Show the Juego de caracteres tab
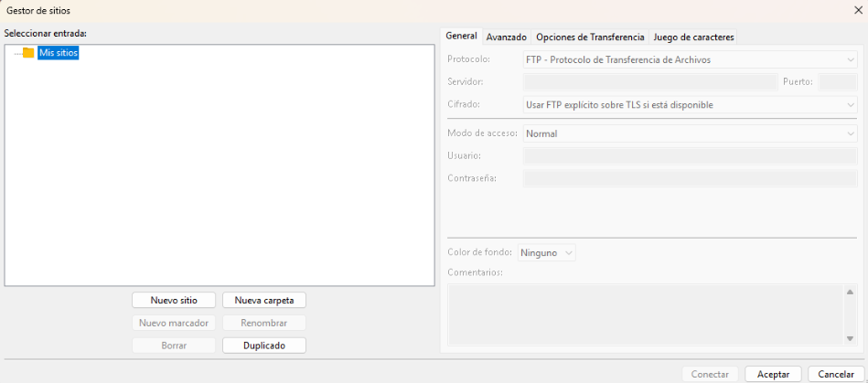 693,37
